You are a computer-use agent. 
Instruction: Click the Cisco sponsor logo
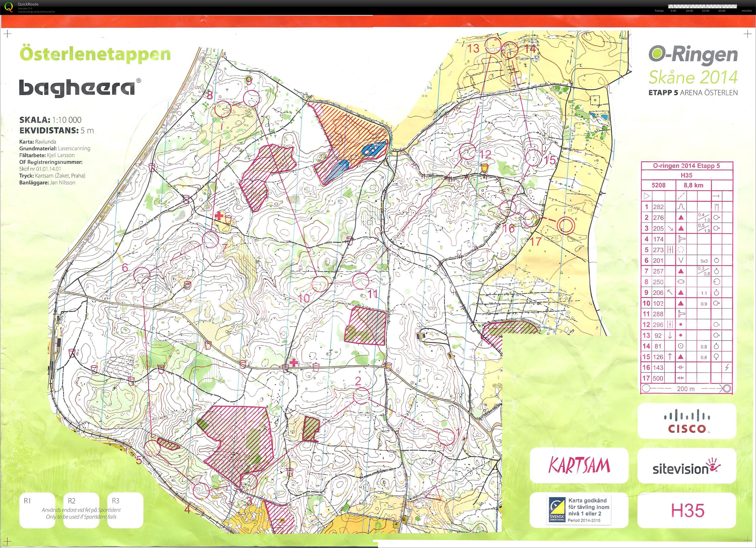tap(687, 421)
